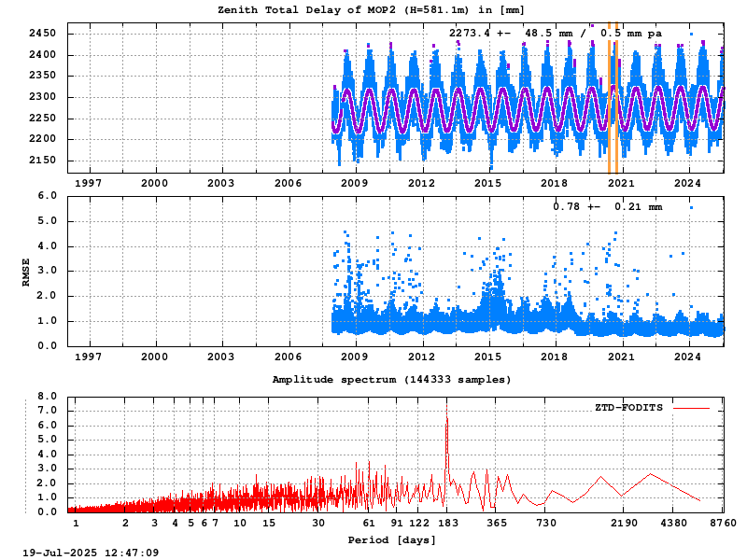This screenshot has height=560, width=747.
Task: Click '2024' under the RMSE plot
Action: (x=687, y=357)
